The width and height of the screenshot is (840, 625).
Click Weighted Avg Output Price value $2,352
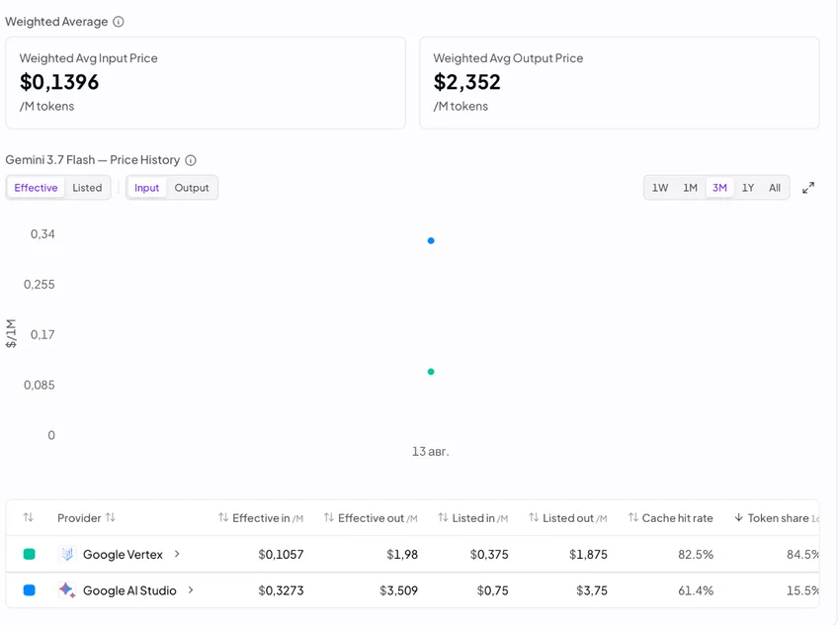(x=467, y=82)
